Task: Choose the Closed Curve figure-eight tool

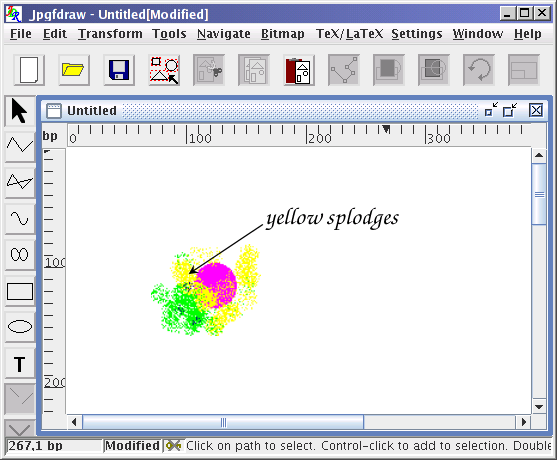Action: pos(20,255)
